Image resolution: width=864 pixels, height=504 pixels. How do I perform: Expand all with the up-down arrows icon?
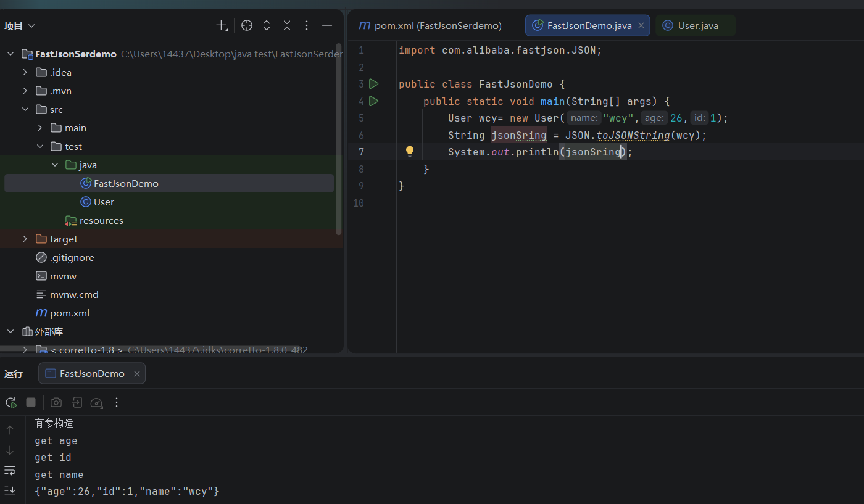(x=267, y=25)
